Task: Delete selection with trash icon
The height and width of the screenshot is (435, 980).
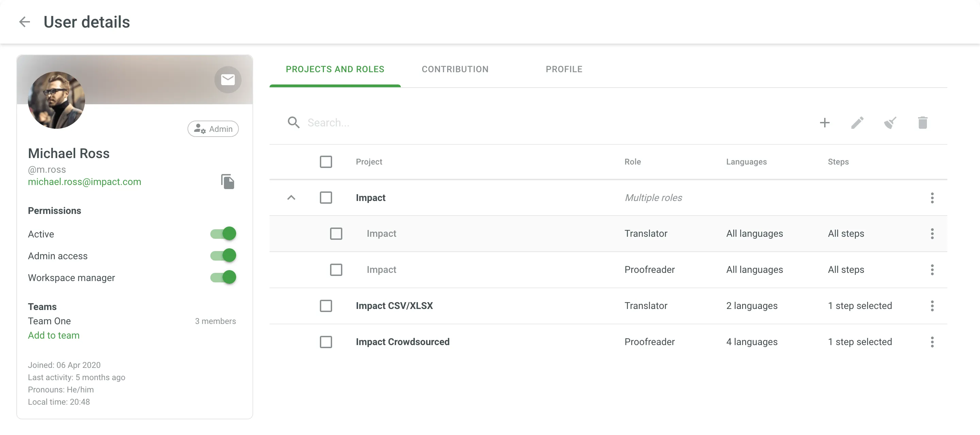Action: coord(922,123)
